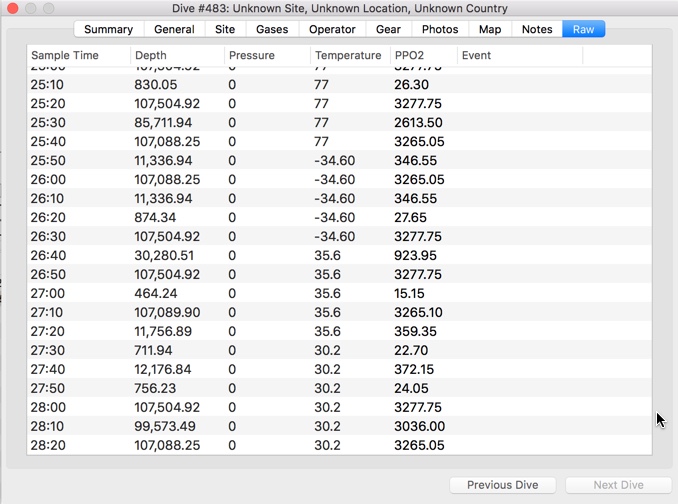
Task: Switch to the Summary tab
Action: [x=108, y=29]
